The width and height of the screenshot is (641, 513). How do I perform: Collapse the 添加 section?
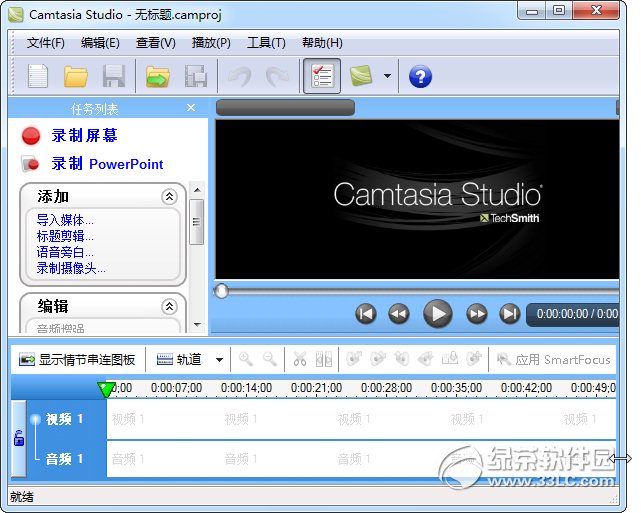pyautogui.click(x=169, y=197)
